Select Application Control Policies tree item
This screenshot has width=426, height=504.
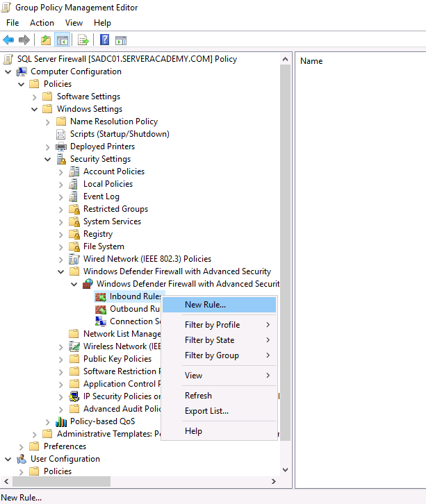(122, 384)
